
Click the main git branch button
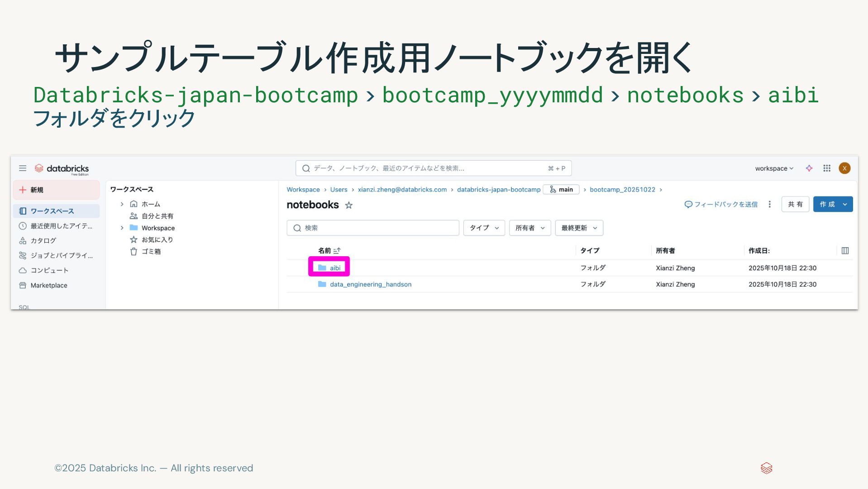pos(561,189)
